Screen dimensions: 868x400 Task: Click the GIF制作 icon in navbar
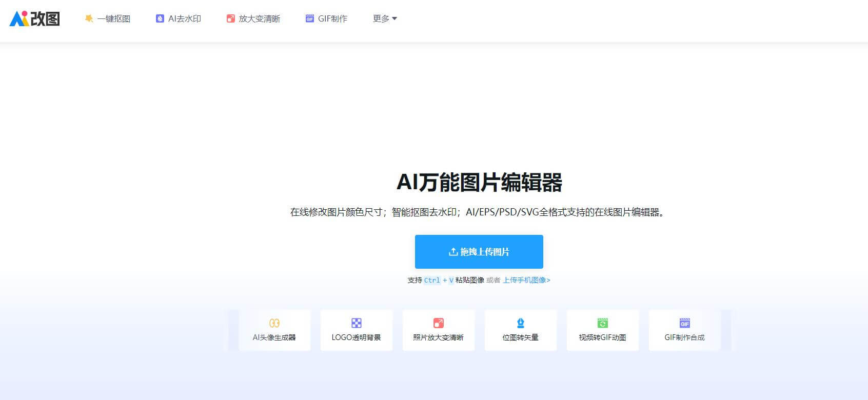pyautogui.click(x=310, y=18)
